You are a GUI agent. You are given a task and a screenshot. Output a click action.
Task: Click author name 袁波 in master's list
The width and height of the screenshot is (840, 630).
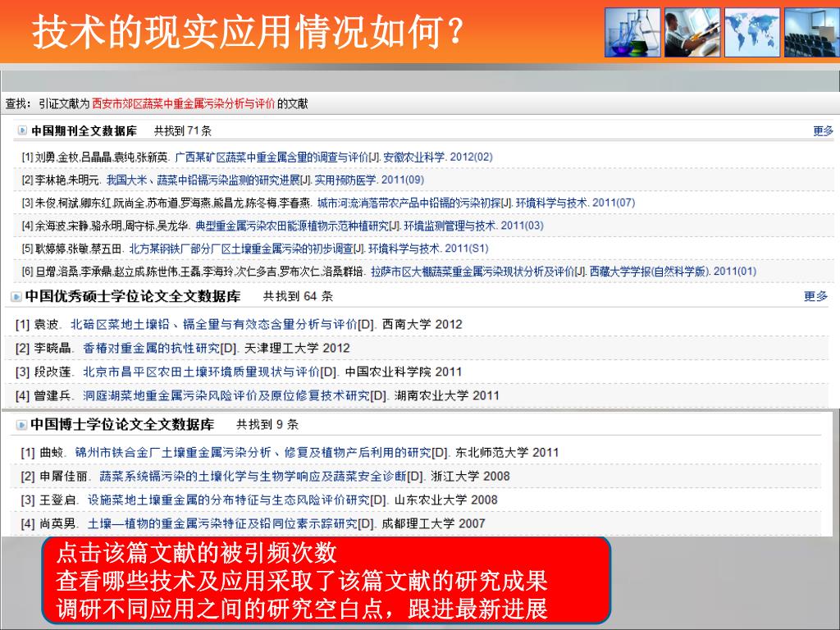point(47,325)
